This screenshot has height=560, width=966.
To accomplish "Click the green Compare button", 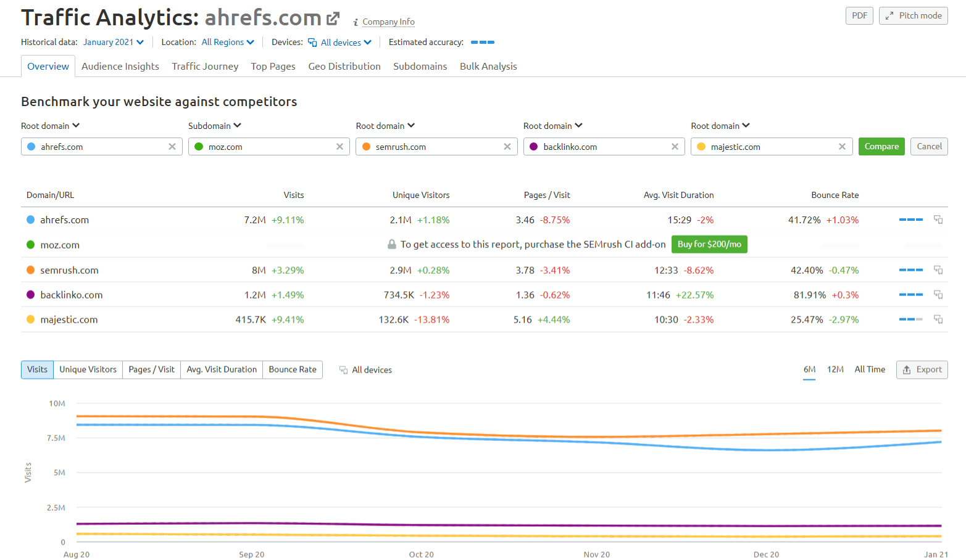I will [881, 147].
